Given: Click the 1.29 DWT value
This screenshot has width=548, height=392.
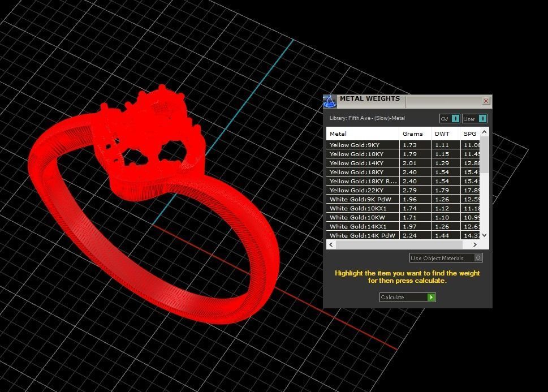Looking at the screenshot, I should tap(442, 163).
